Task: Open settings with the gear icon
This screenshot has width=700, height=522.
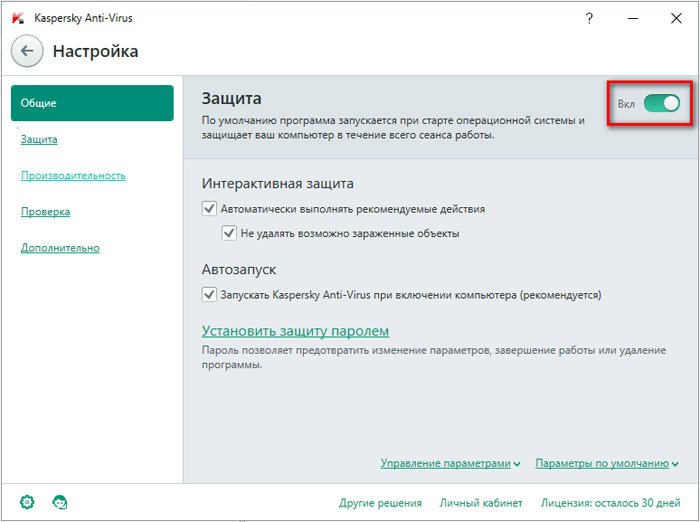Action: (x=27, y=502)
